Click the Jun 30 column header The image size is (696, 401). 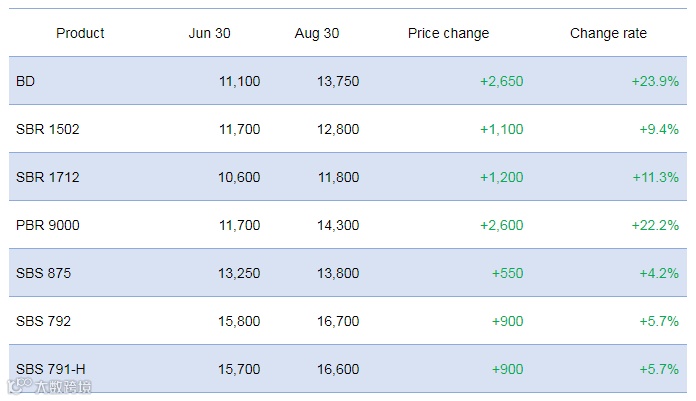pyautogui.click(x=209, y=33)
